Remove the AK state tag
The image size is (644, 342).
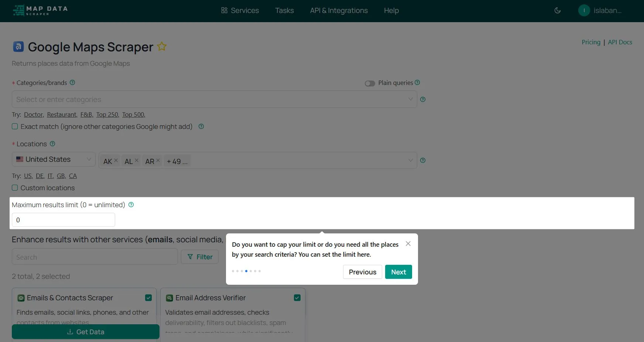pyautogui.click(x=116, y=161)
